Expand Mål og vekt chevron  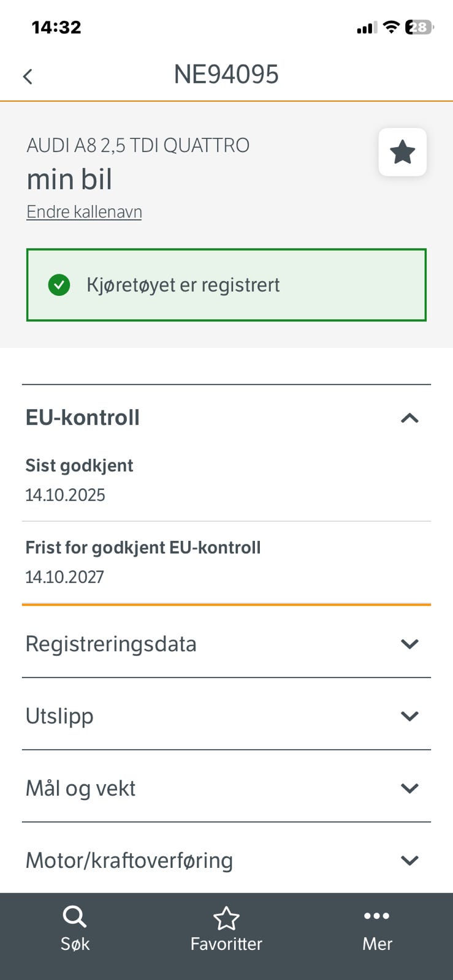click(x=409, y=788)
